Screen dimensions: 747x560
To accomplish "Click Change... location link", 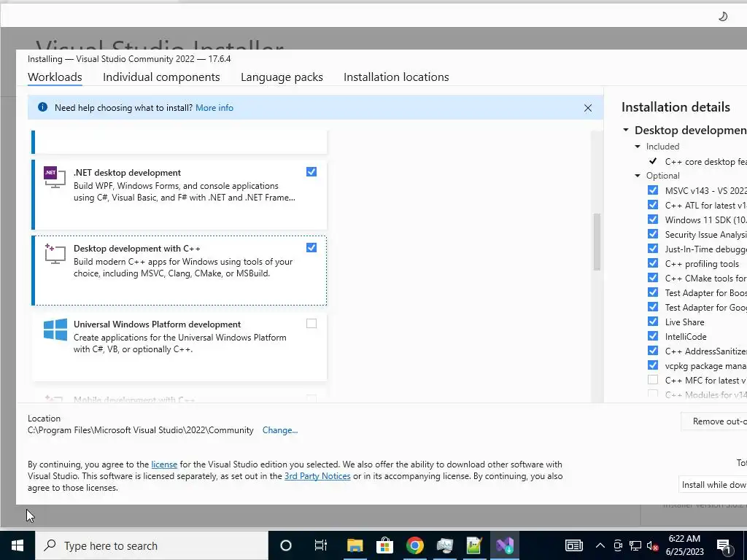I will pos(280,430).
